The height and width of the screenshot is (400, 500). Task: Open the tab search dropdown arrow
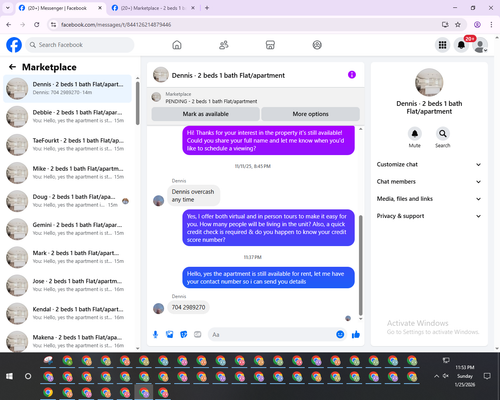(x=8, y=8)
